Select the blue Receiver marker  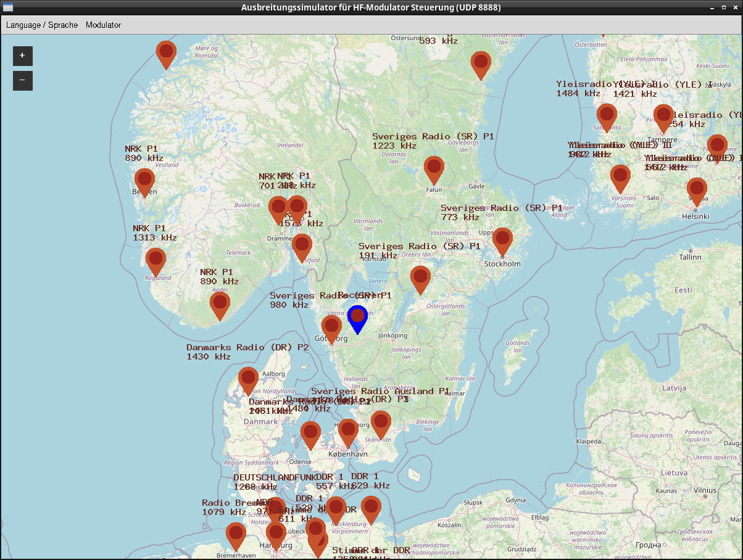(357, 319)
